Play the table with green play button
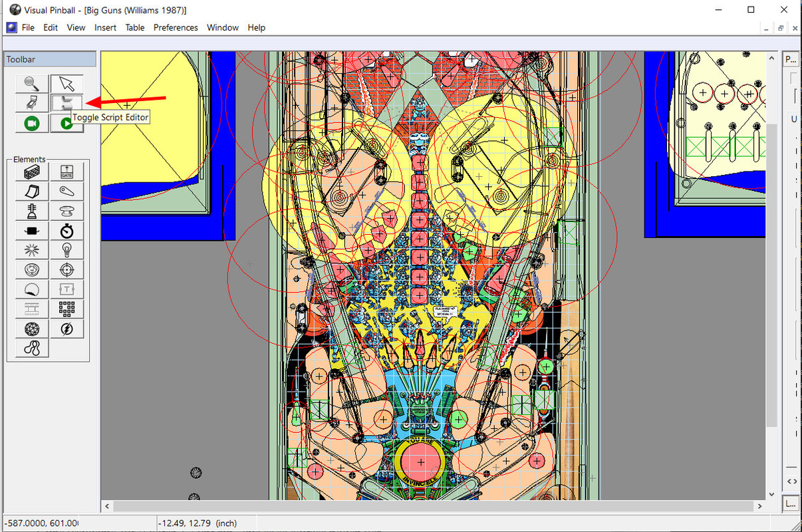 point(67,123)
